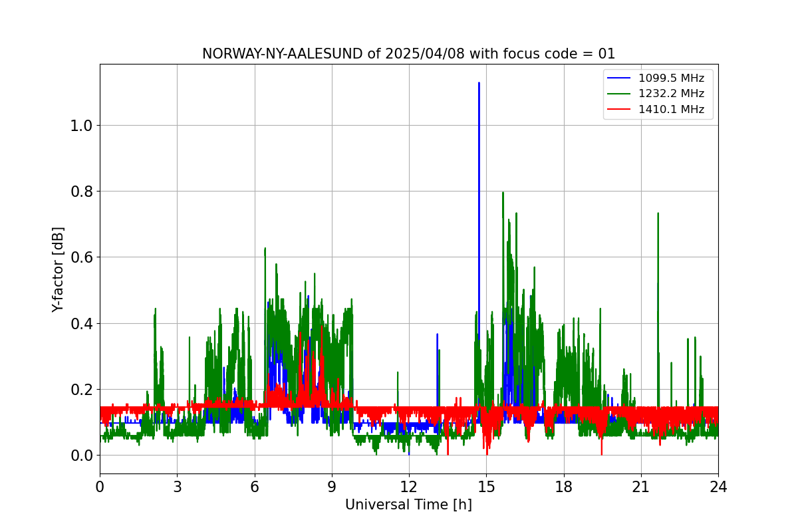This screenshot has width=798, height=532.
Task: Click the plot title NORWAY-NY-AALESUND of 2025/04/08
Action: (x=408, y=54)
